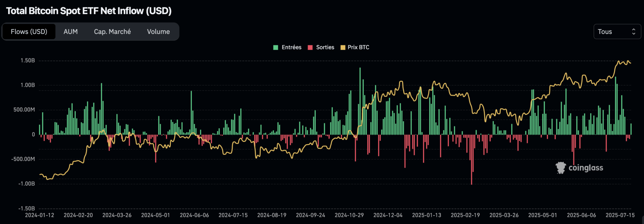Click the 1.50B y-axis label
The width and height of the screenshot is (644, 224).
(28, 60)
